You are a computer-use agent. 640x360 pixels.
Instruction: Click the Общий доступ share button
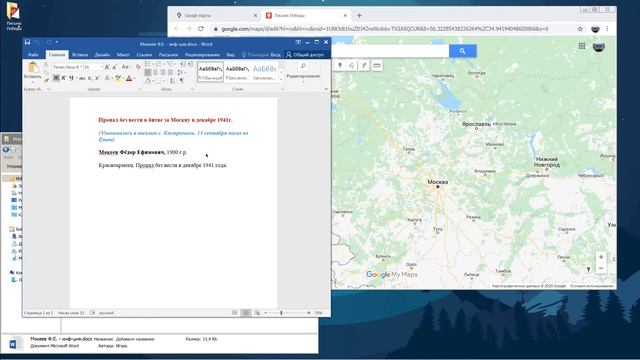pyautogui.click(x=305, y=55)
